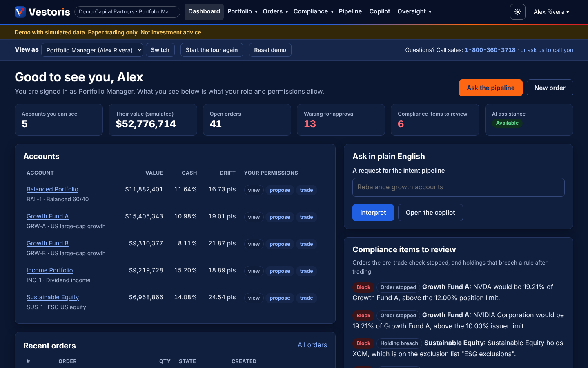
Task: Click the simulated value $52,776,714
Action: pos(146,124)
